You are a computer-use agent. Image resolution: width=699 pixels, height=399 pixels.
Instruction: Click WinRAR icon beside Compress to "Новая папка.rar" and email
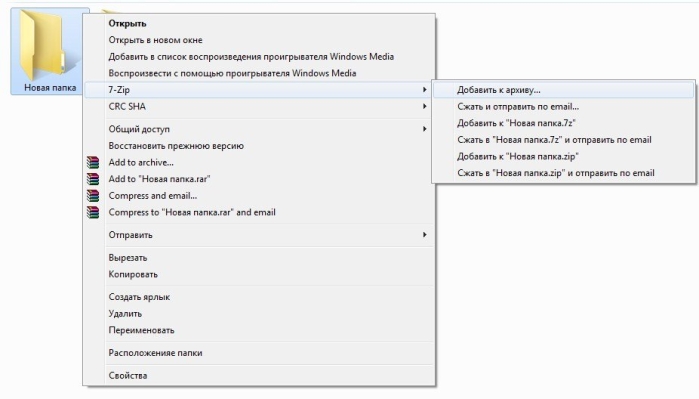click(93, 212)
